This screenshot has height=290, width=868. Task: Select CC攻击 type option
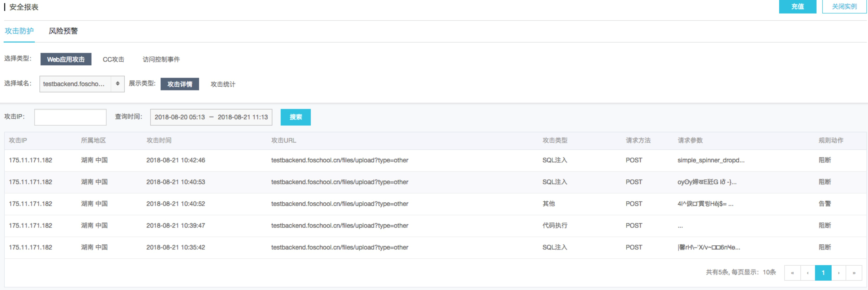(x=113, y=60)
